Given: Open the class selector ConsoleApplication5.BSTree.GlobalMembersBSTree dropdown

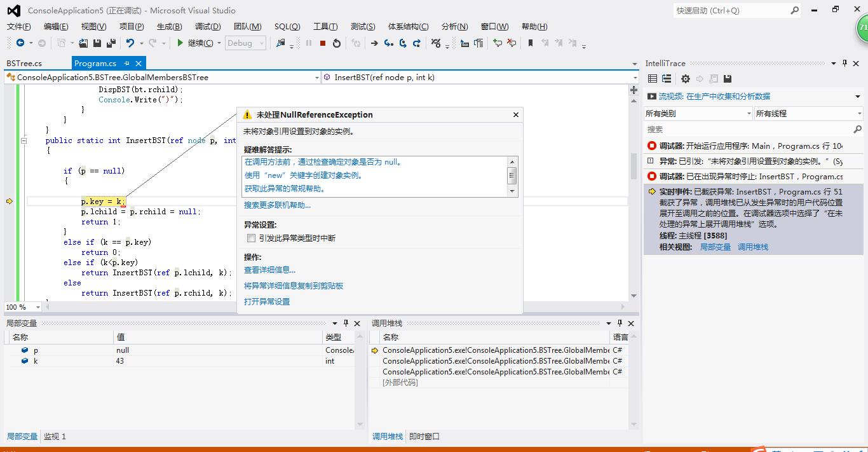Looking at the screenshot, I should 317,78.
